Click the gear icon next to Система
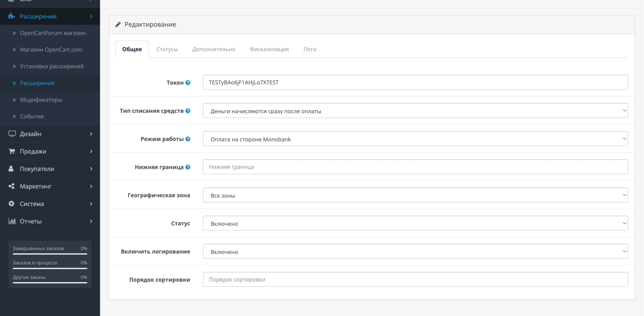The width and height of the screenshot is (644, 316). (x=12, y=204)
